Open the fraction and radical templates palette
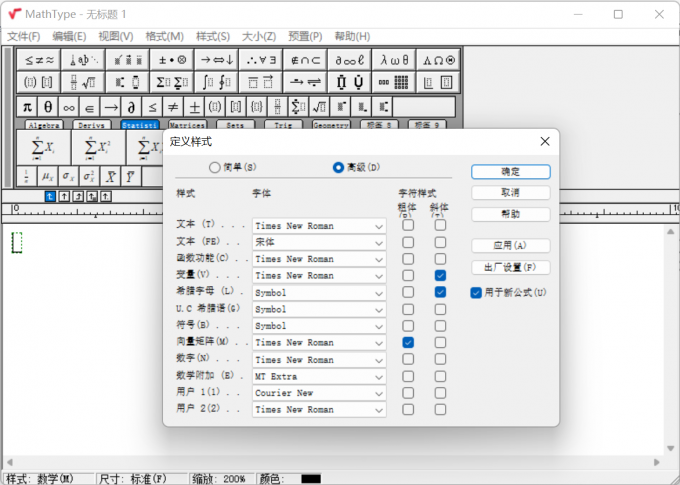 83,82
